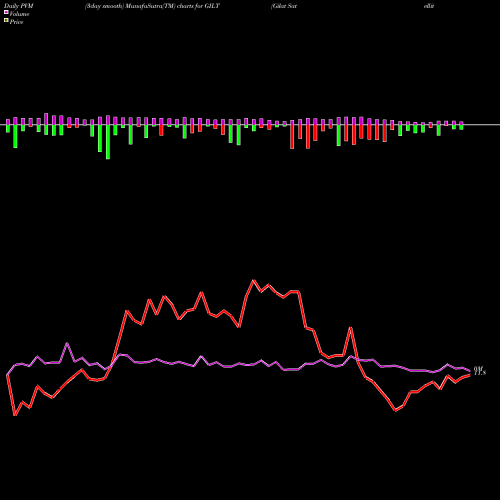Click '(3day smooth) MunafaSutra(TM) charts for GILT' text

point(152,6)
